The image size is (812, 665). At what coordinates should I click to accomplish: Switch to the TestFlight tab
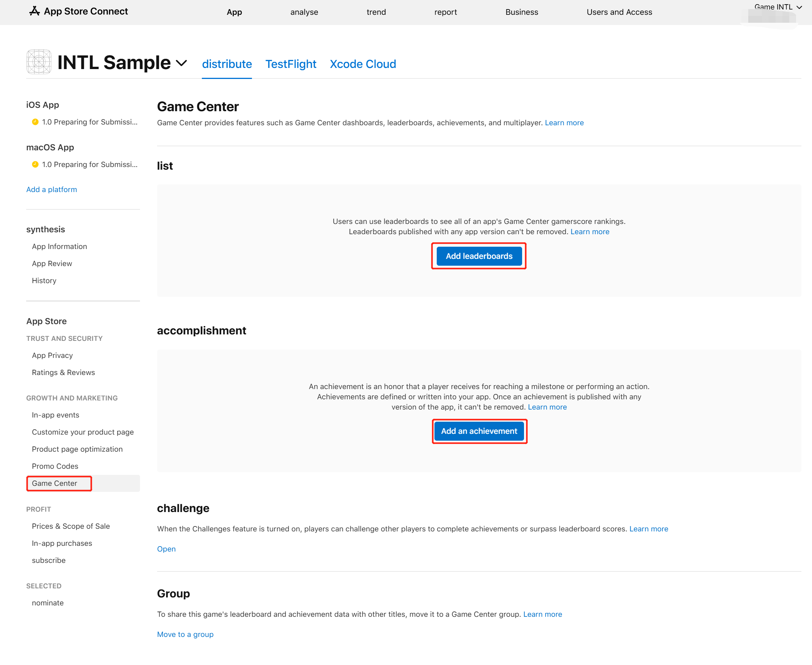click(290, 63)
